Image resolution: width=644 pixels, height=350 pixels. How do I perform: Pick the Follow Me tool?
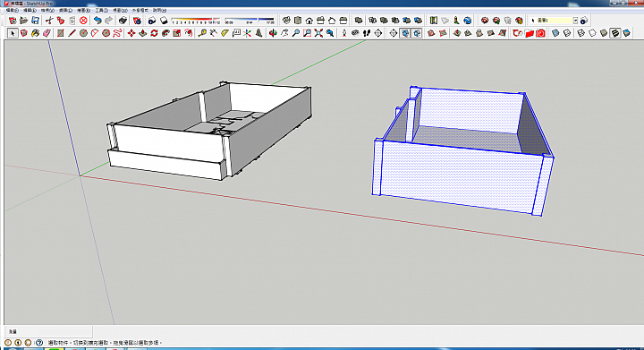(165, 33)
